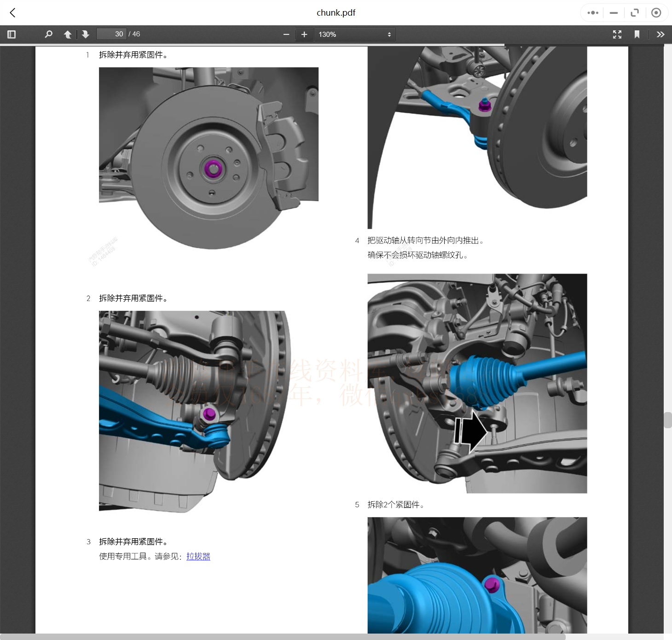Go to next page
Viewport: 672px width, 640px height.
[x=85, y=35]
